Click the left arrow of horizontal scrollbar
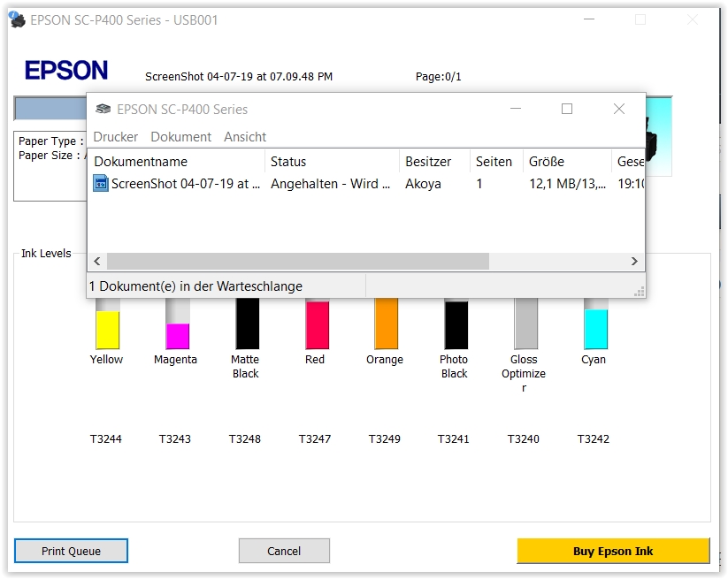728x579 pixels. coord(97,261)
